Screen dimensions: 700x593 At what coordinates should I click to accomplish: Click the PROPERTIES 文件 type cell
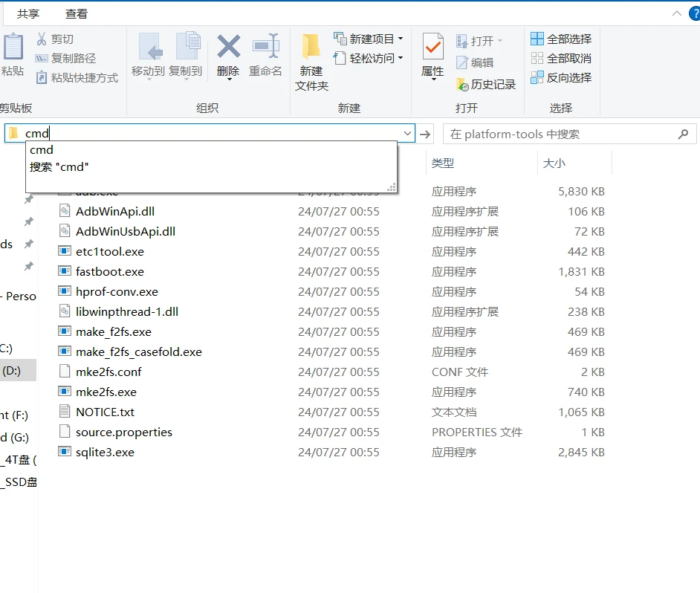477,432
